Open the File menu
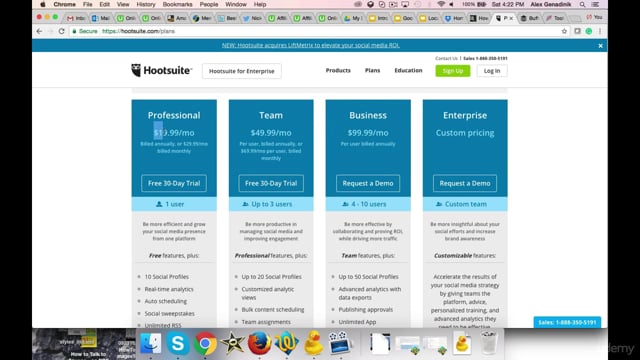This screenshot has height=360, width=640. point(87,4)
